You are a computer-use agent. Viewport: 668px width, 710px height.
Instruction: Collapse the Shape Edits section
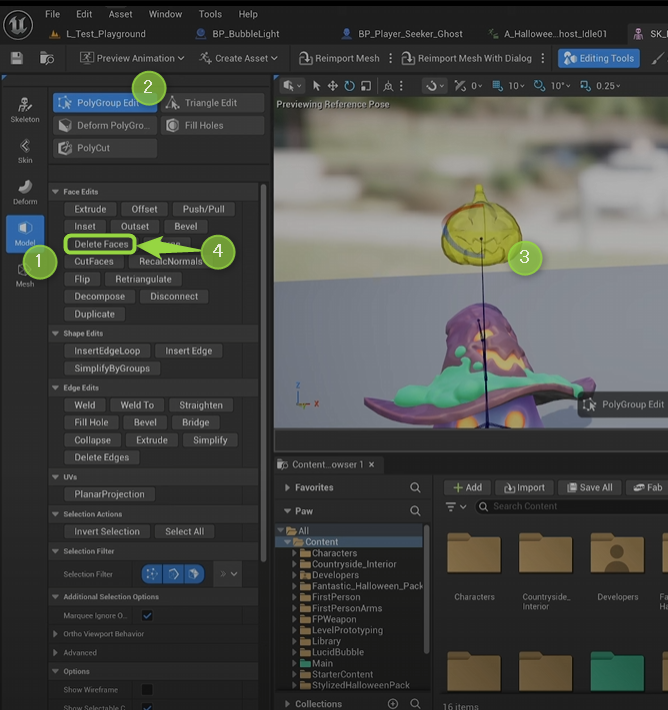click(x=55, y=334)
